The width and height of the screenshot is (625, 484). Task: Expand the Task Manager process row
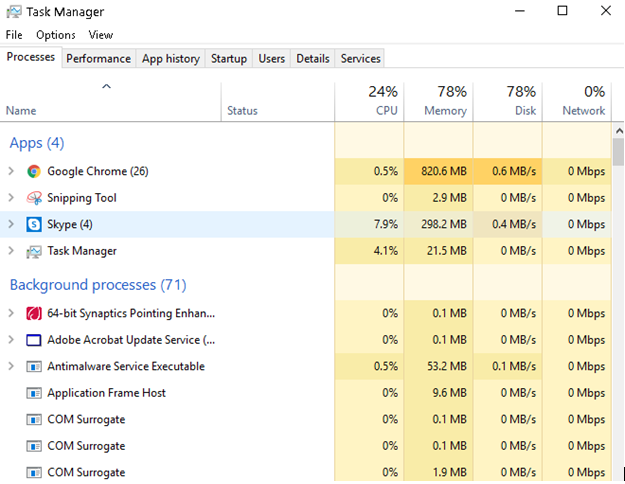click(11, 251)
